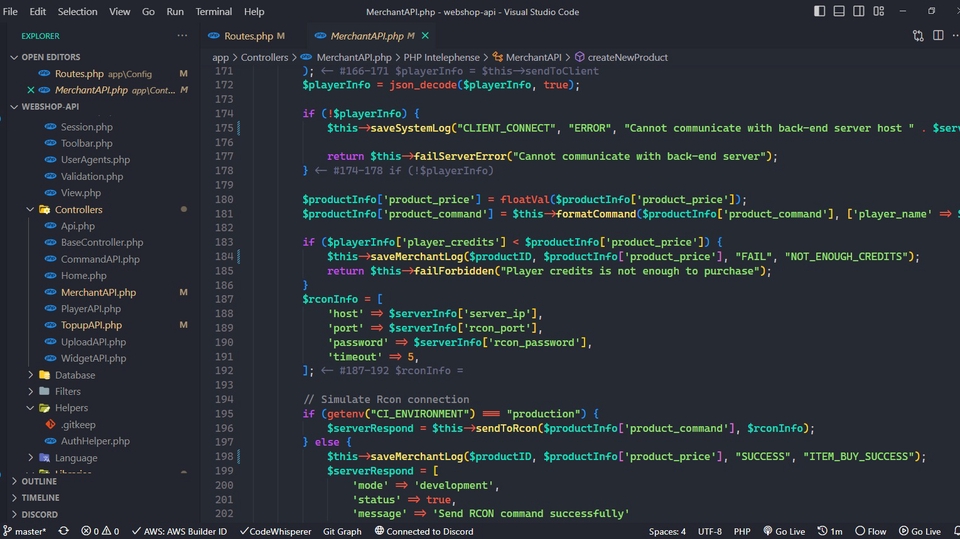Image resolution: width=960 pixels, height=539 pixels.
Task: Open the Terminal menu
Action: point(214,11)
